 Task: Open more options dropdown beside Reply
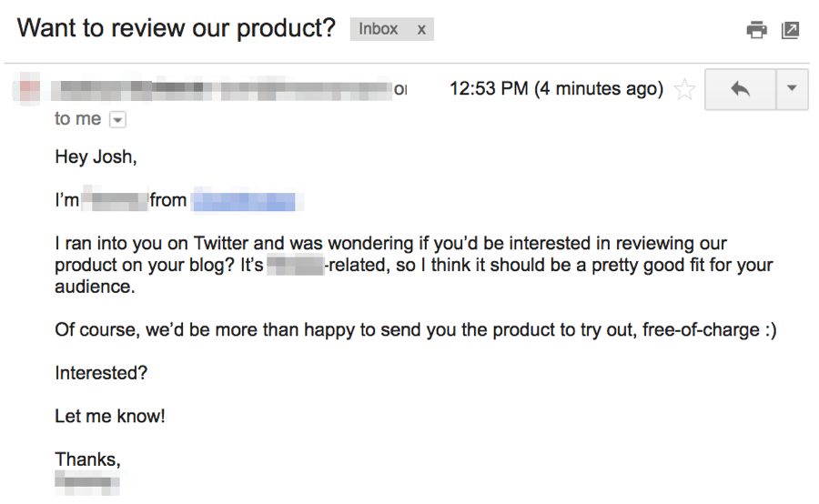tap(793, 89)
